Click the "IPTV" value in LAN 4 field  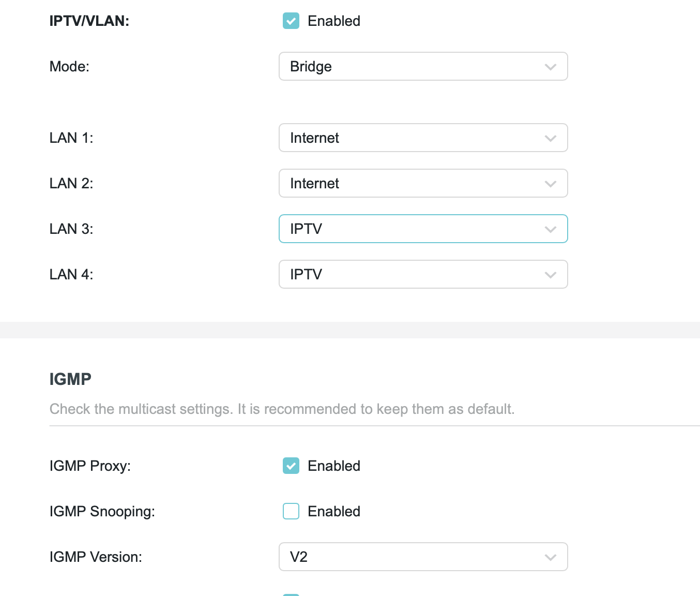[306, 275]
